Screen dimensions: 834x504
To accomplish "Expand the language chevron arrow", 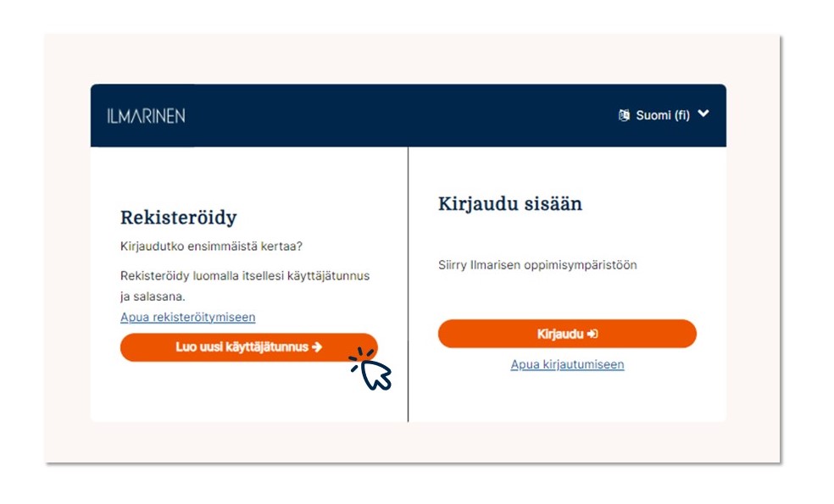I will 703,114.
